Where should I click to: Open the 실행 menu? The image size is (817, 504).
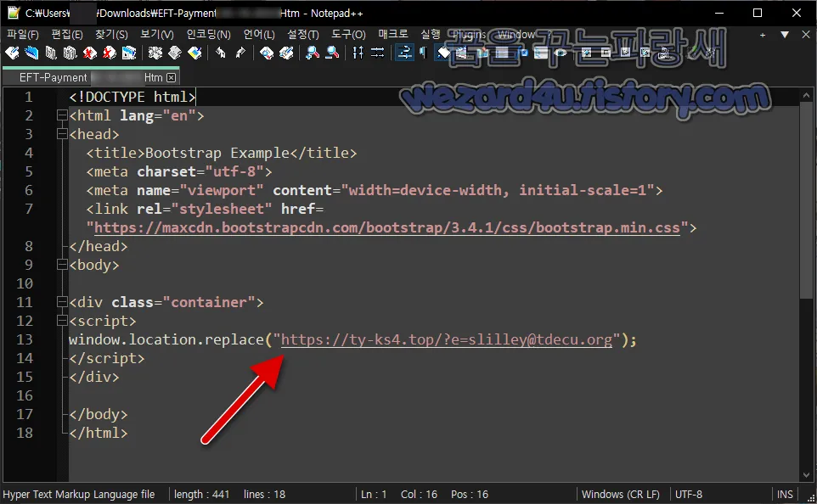(x=431, y=34)
